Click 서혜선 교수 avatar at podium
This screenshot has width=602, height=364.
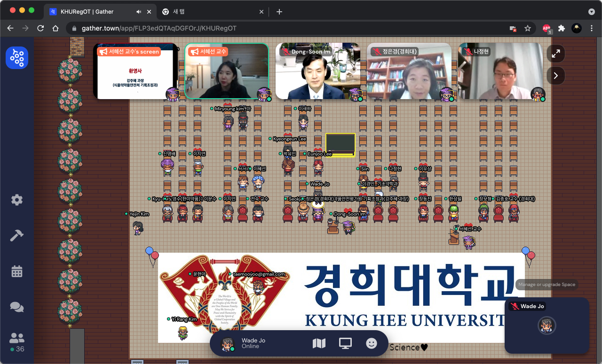[468, 242]
